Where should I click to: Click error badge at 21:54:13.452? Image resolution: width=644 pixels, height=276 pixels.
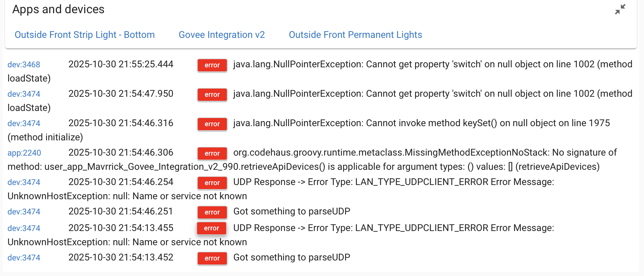click(x=212, y=258)
